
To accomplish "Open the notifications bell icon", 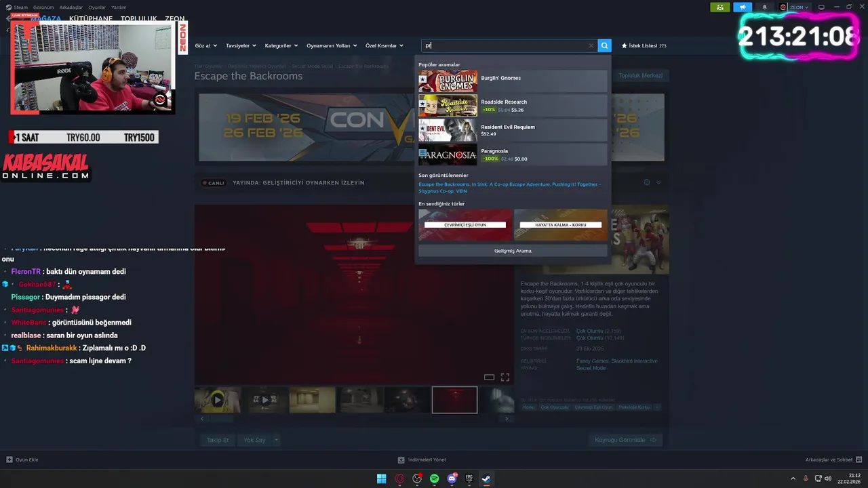I will click(765, 7).
